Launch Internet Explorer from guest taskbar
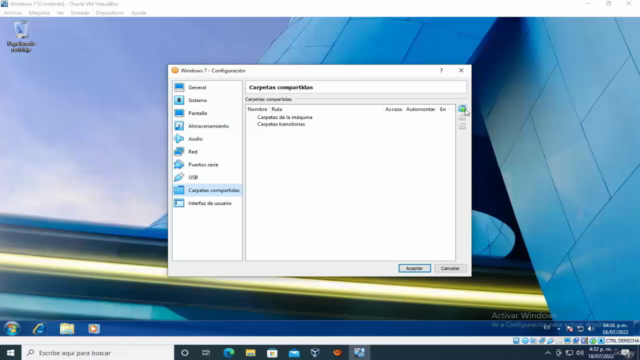The height and width of the screenshot is (360, 640). tap(39, 329)
